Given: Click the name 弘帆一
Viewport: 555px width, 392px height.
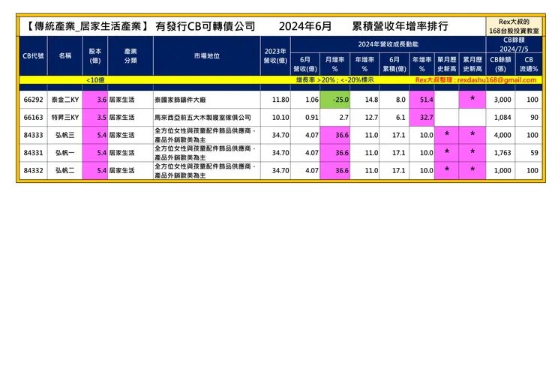Looking at the screenshot, I should click(x=65, y=153).
